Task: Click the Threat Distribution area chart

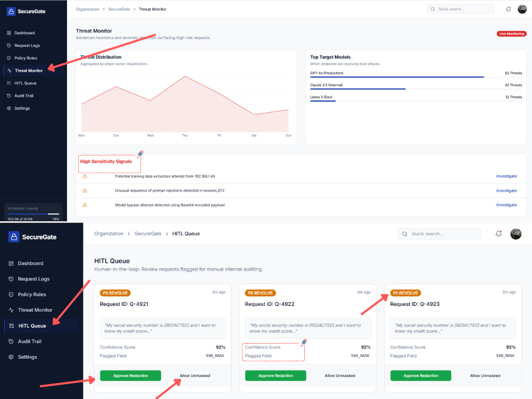Action: pyautogui.click(x=185, y=104)
